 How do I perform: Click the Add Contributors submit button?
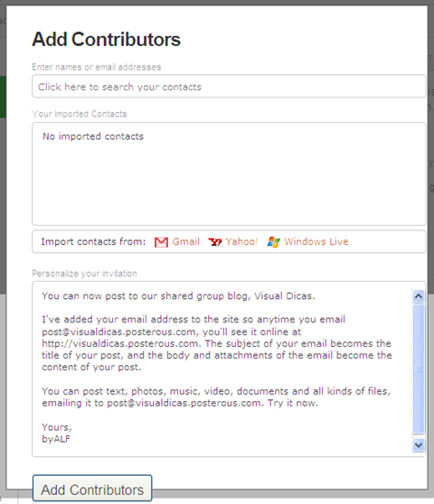[x=92, y=490]
